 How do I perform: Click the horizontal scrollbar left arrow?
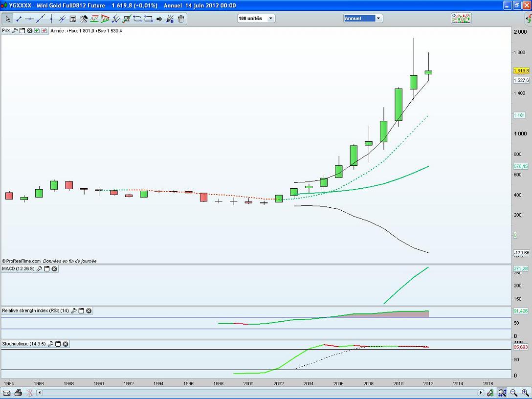(x=40, y=393)
